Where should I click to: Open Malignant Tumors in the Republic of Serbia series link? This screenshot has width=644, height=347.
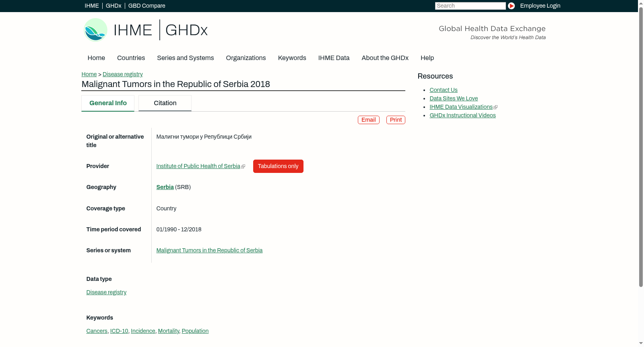pos(209,250)
